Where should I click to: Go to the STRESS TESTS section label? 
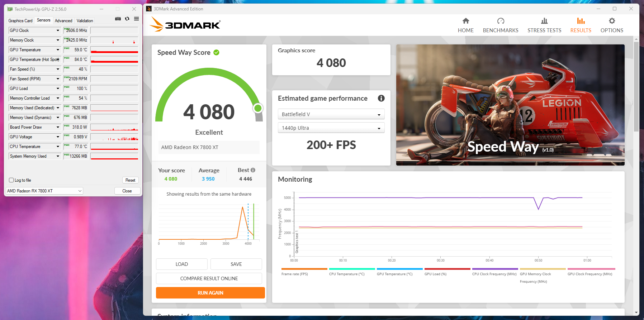point(544,30)
